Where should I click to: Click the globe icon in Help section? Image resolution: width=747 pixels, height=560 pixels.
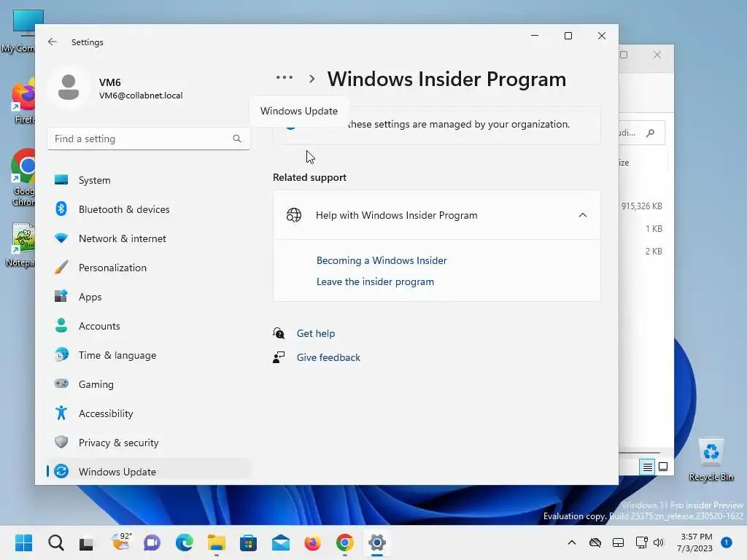293,215
